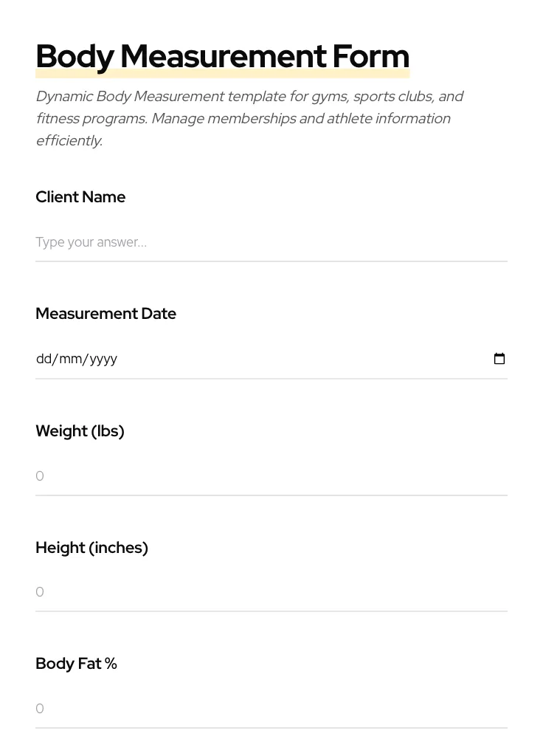543x756 pixels.
Task: Click the highlighted underline beneath the title
Action: [x=222, y=71]
